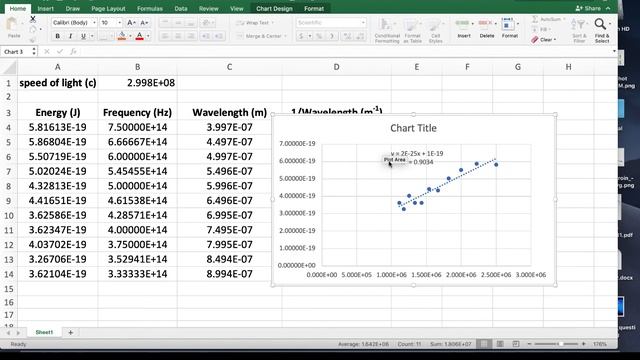Viewport: 640px width, 360px height.
Task: Open the Insert ribbon tab
Action: click(x=46, y=9)
